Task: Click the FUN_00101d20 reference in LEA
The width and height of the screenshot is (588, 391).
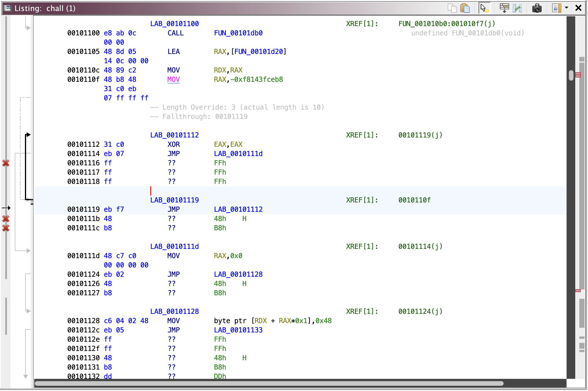Action: coord(259,52)
